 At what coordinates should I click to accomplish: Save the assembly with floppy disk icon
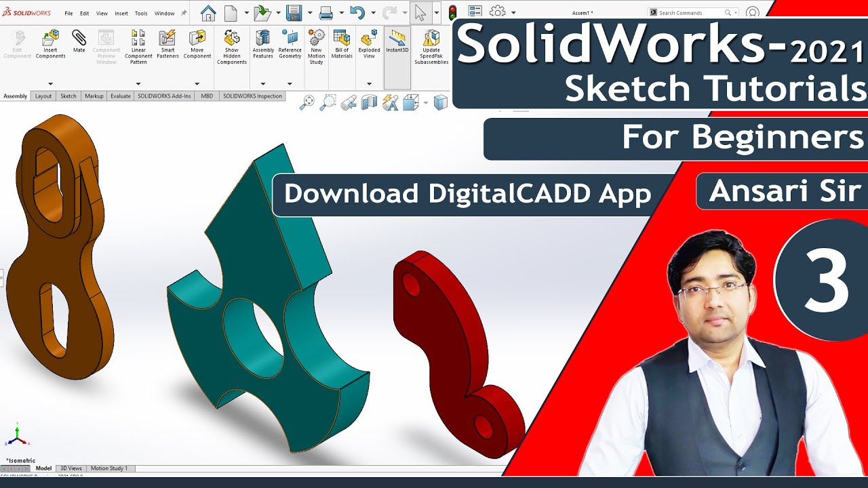294,13
